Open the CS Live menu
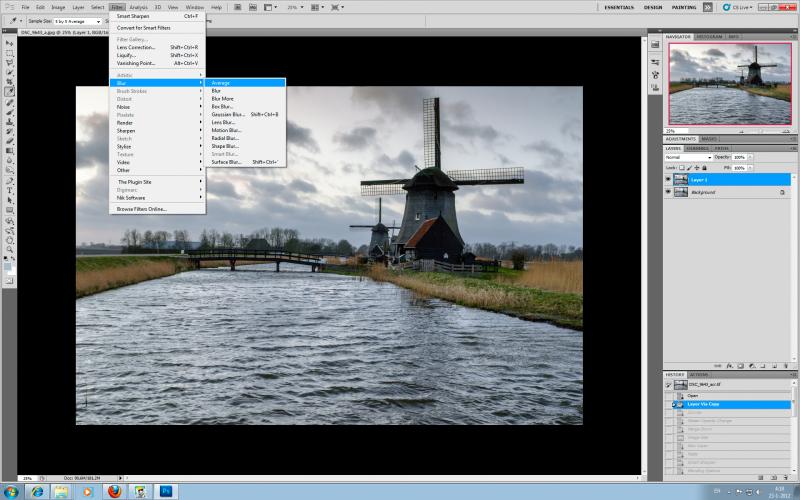Screen dimensions: 800x500 point(738,7)
